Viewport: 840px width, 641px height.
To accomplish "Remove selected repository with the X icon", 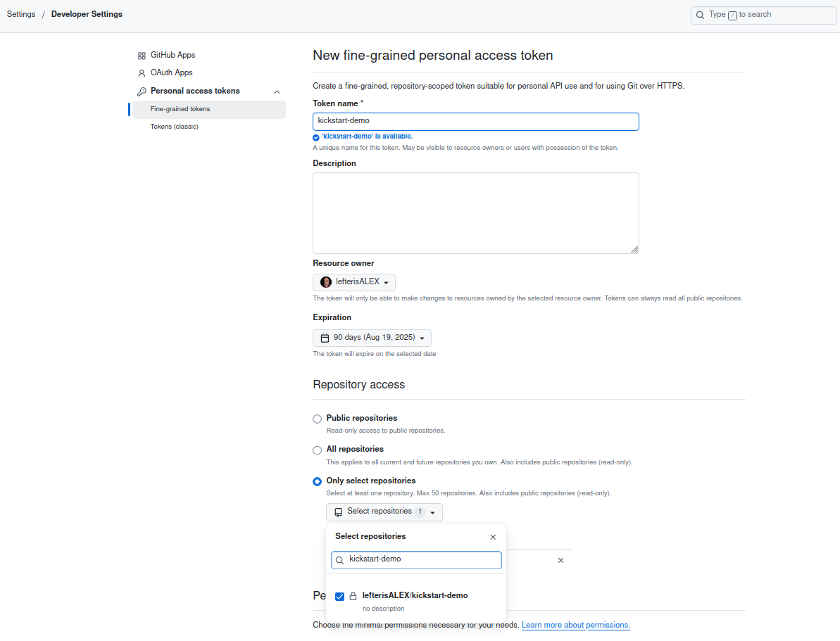I will point(560,561).
